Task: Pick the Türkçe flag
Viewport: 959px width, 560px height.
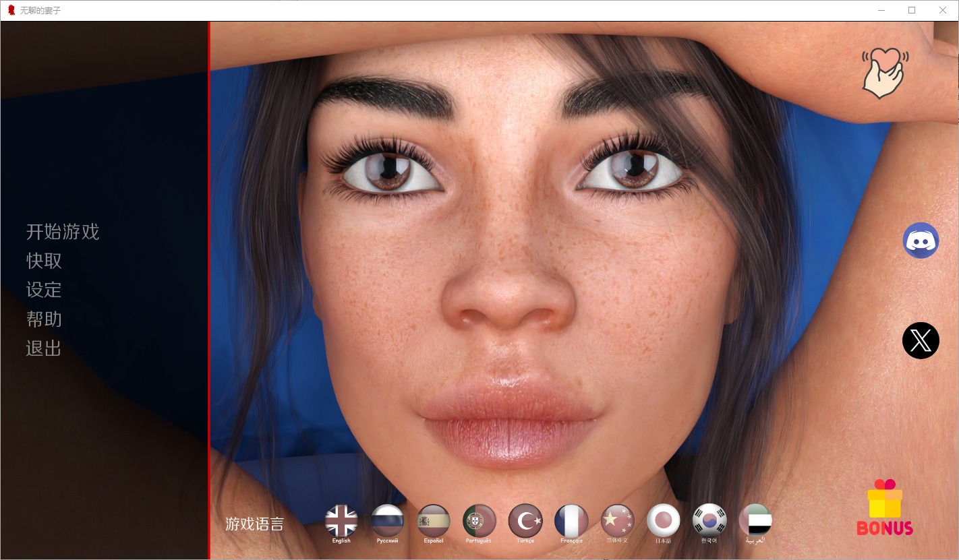Action: [x=525, y=521]
